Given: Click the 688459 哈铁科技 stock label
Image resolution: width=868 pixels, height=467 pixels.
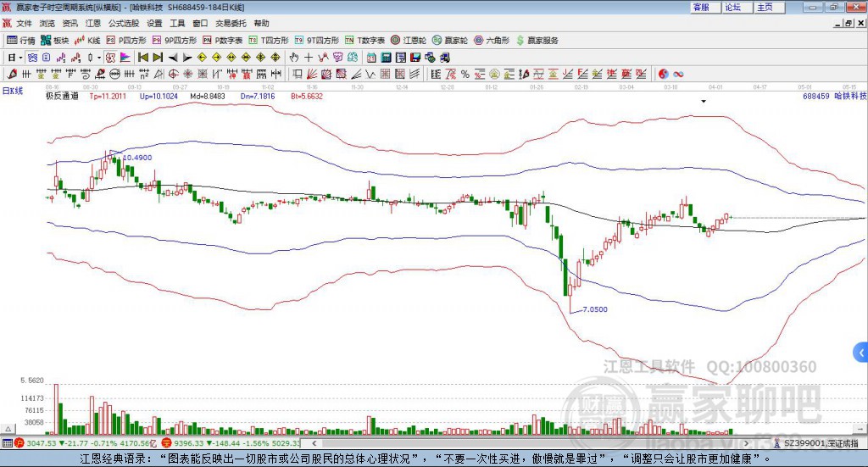Looking at the screenshot, I should 835,96.
